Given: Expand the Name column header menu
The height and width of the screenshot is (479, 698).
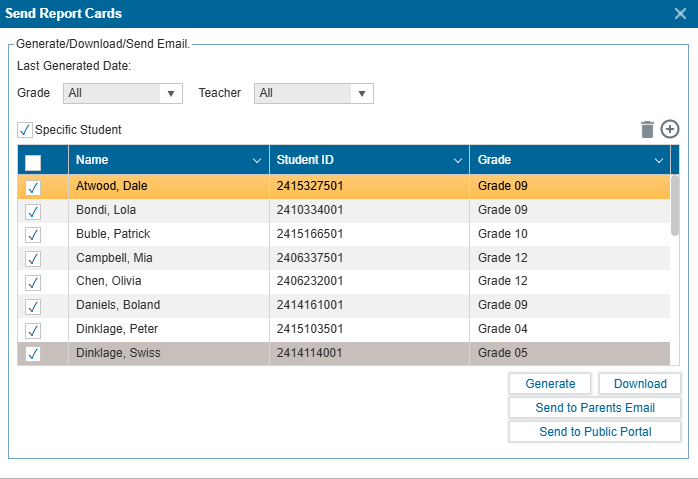Looking at the screenshot, I should click(x=257, y=160).
